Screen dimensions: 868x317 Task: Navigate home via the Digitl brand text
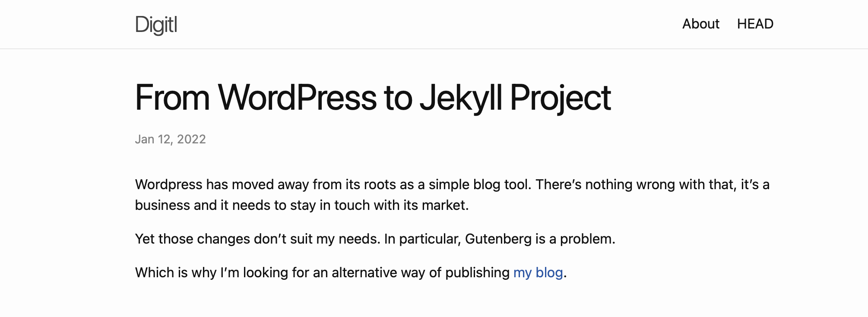155,25
